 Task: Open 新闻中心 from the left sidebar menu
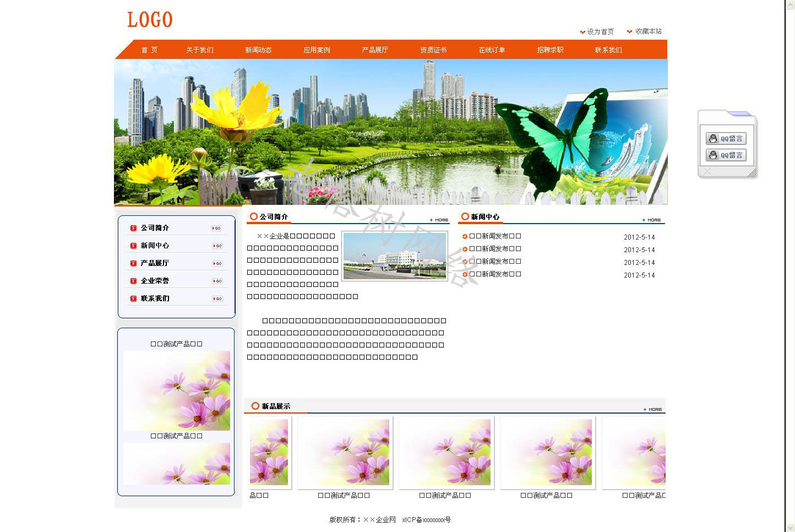click(x=155, y=246)
